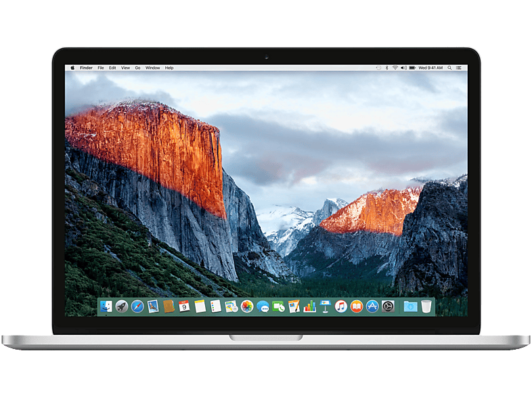Open the Window menu

(x=153, y=68)
